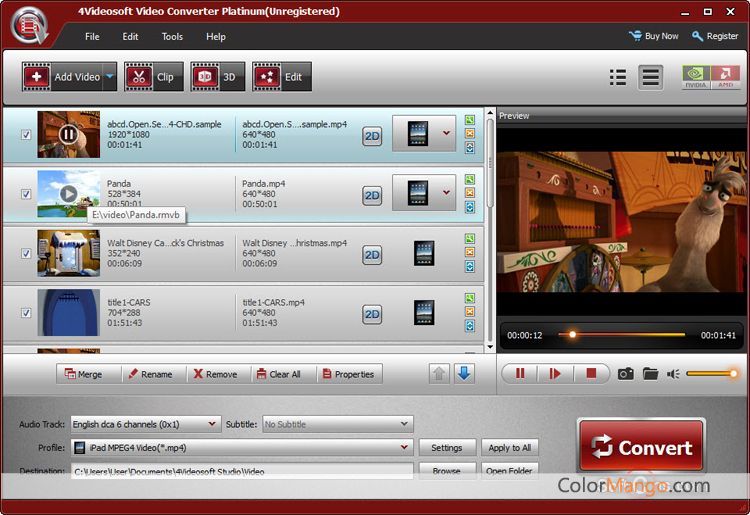Open the Edit effects tool
The image size is (750, 515).
coord(282,77)
